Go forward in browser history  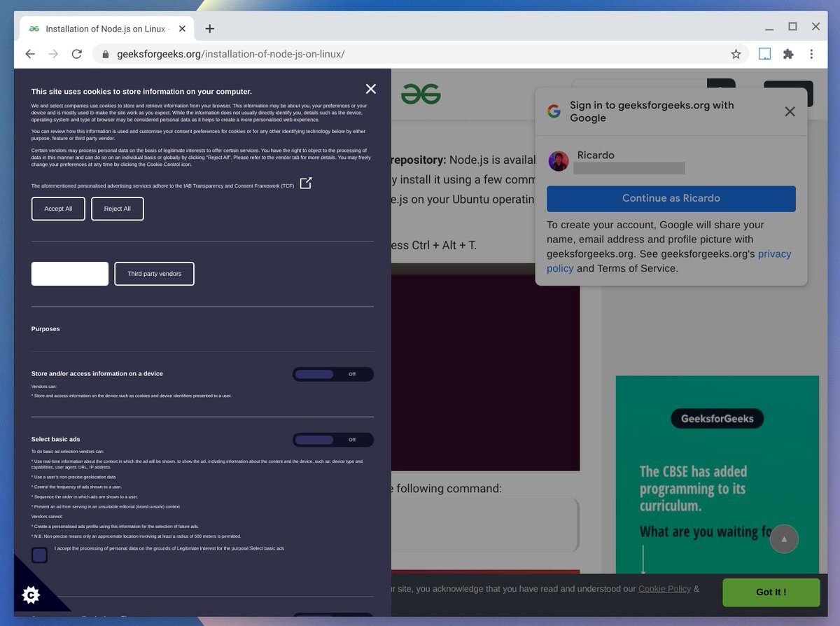(53, 54)
